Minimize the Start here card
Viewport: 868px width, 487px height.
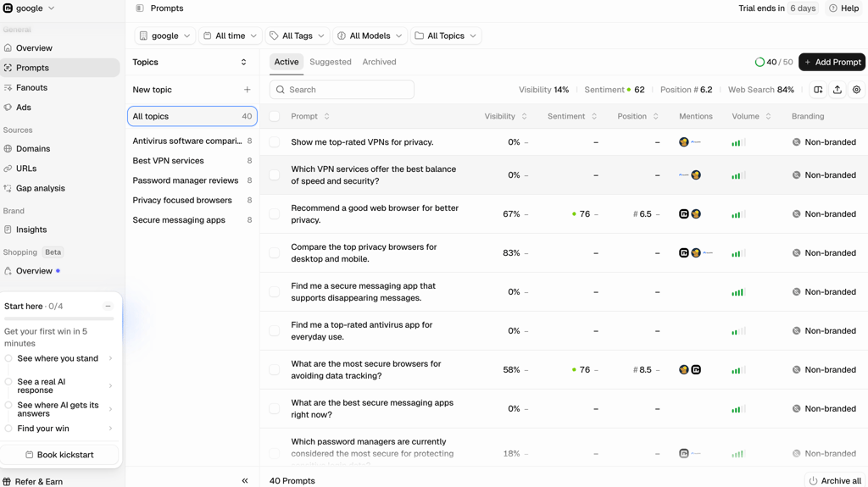108,306
